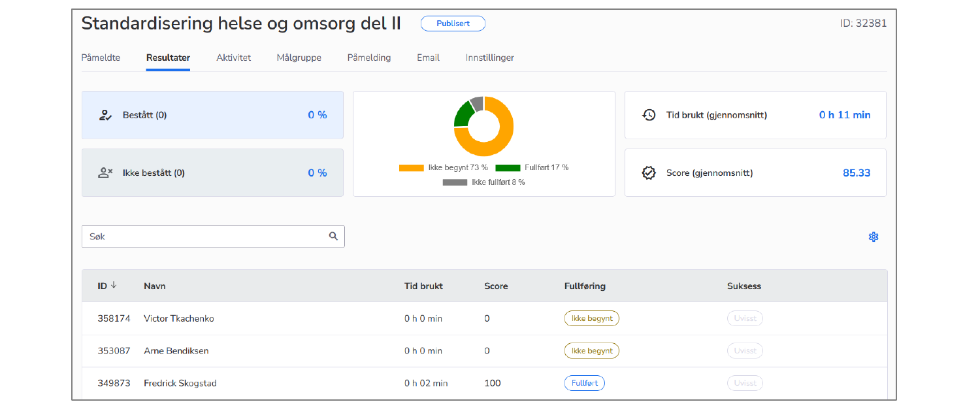Click the ID: 32381 label
Image resolution: width=980 pixels, height=402 pixels.
pyautogui.click(x=863, y=24)
